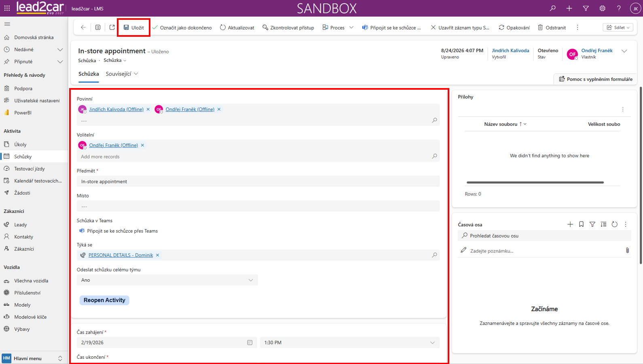Click the attachment paperclip in note field

pyautogui.click(x=627, y=250)
